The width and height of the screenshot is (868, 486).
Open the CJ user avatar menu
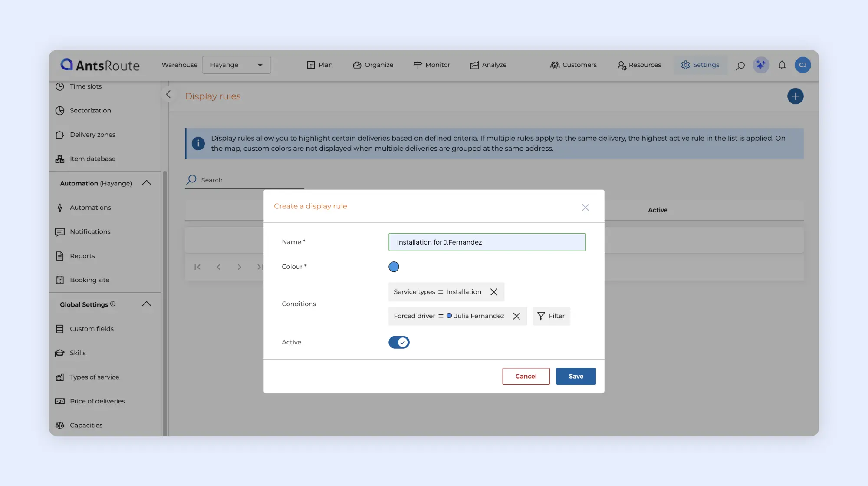pyautogui.click(x=803, y=65)
